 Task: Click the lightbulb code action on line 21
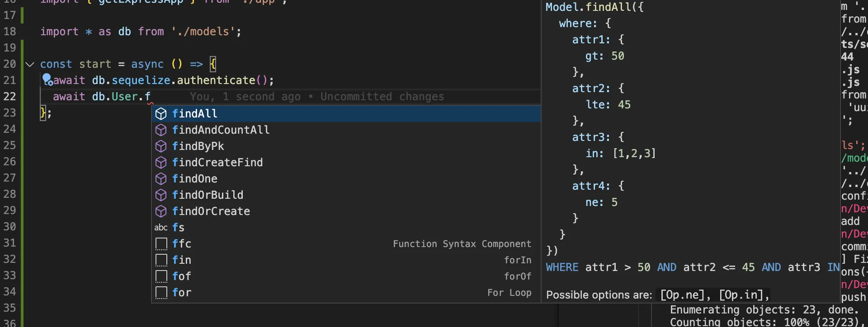click(x=47, y=79)
